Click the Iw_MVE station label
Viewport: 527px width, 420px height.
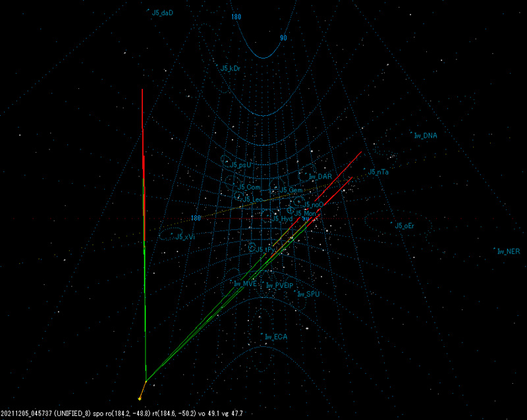pos(244,284)
